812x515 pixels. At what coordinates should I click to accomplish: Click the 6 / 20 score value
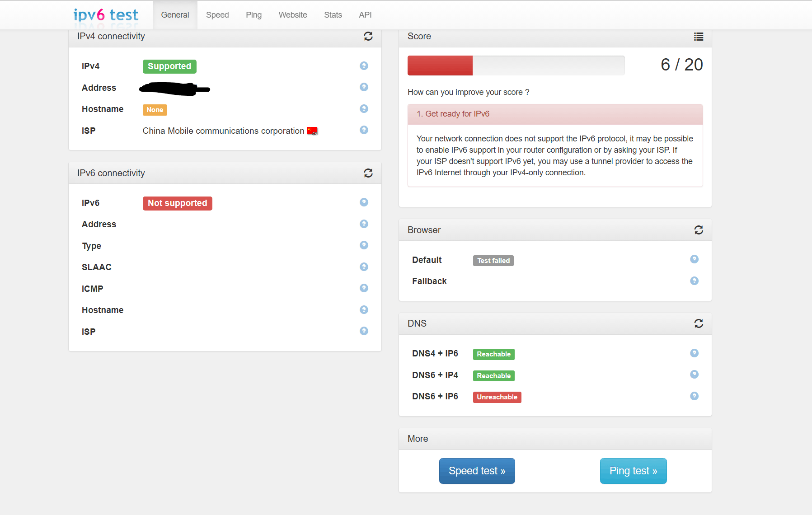pyautogui.click(x=681, y=65)
